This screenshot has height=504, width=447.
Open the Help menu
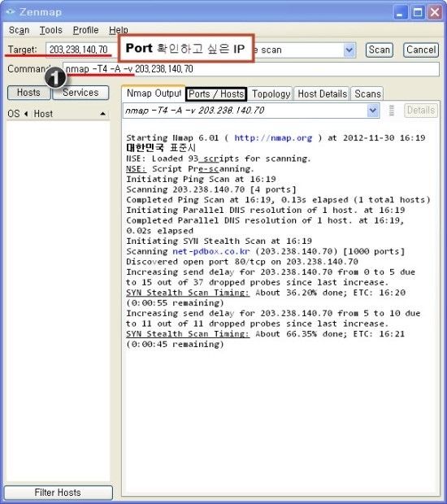click(119, 30)
